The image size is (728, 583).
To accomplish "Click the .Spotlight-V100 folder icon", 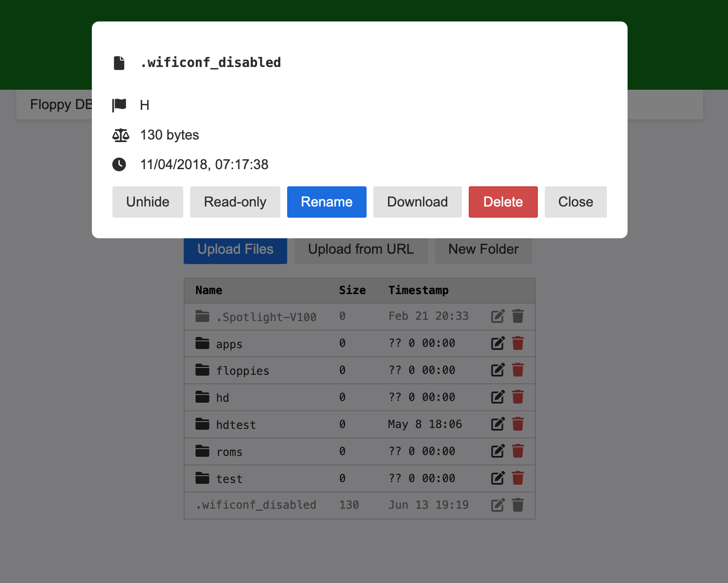I will tap(202, 316).
